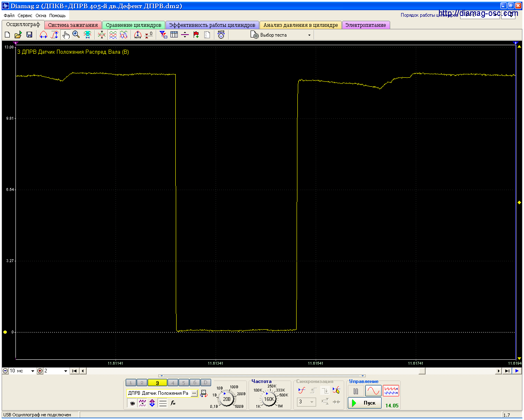Select active channel 3 button
Image resolution: width=524 pixels, height=420 pixels.
[x=157, y=383]
